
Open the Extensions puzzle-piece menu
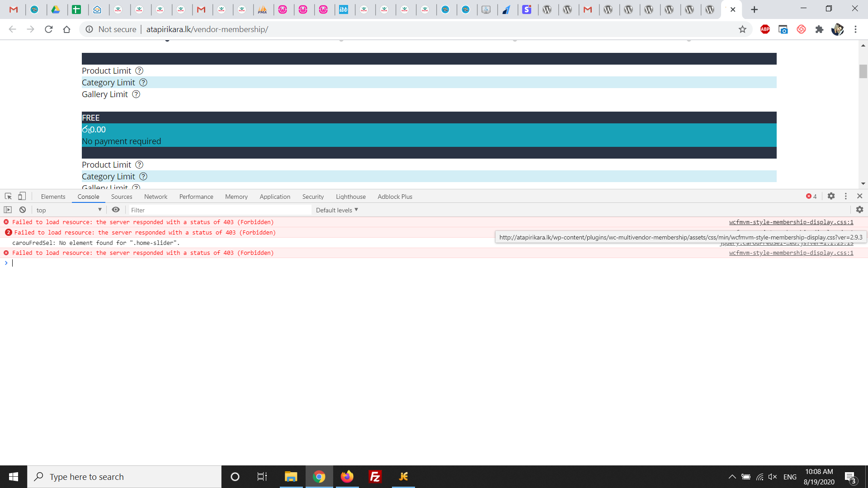click(x=819, y=29)
